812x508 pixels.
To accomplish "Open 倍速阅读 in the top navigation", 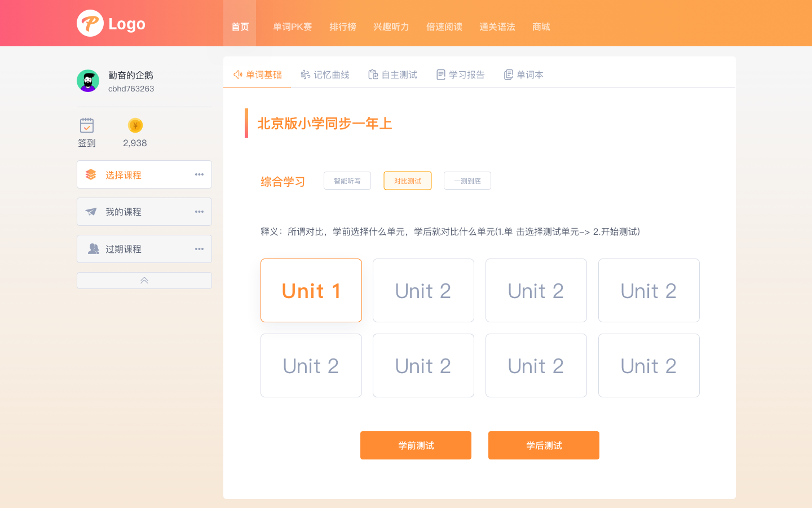I will [444, 27].
